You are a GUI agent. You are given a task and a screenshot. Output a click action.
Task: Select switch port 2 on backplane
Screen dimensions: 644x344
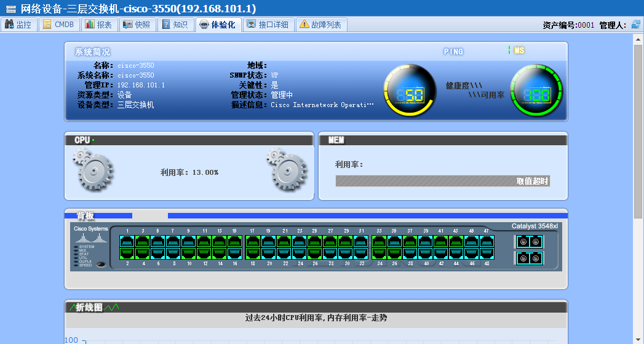coord(127,254)
